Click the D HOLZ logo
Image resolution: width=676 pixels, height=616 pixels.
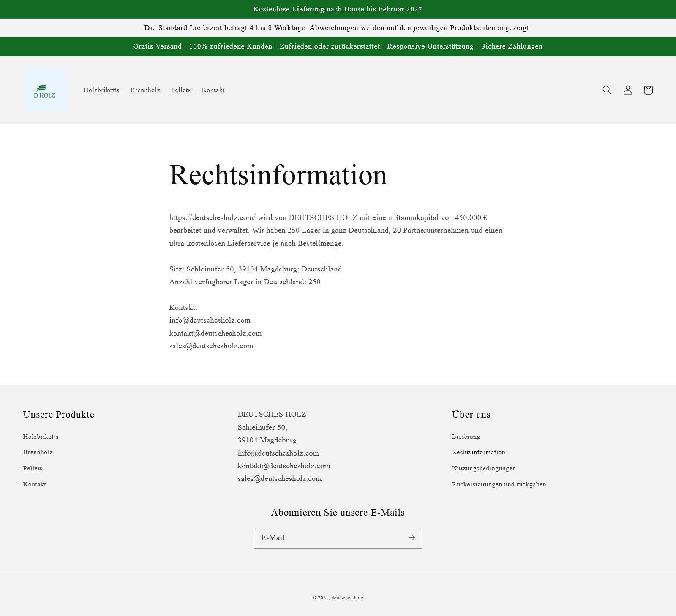coord(44,90)
